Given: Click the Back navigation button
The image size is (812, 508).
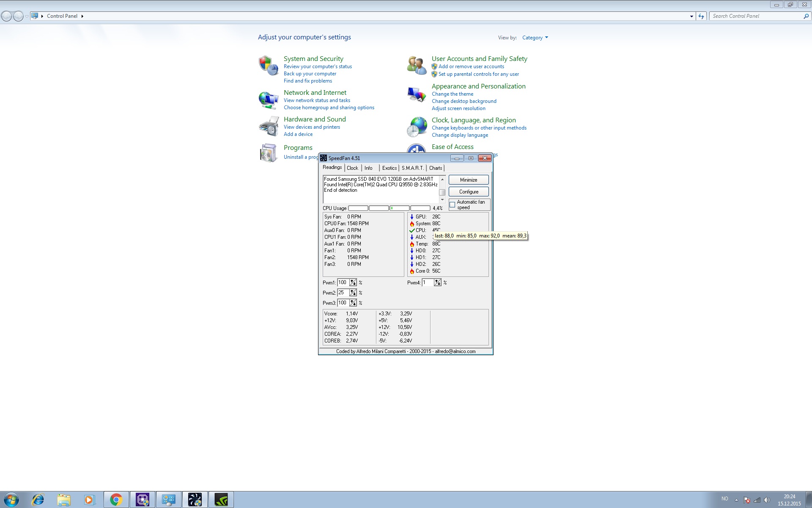Looking at the screenshot, I should pos(6,16).
